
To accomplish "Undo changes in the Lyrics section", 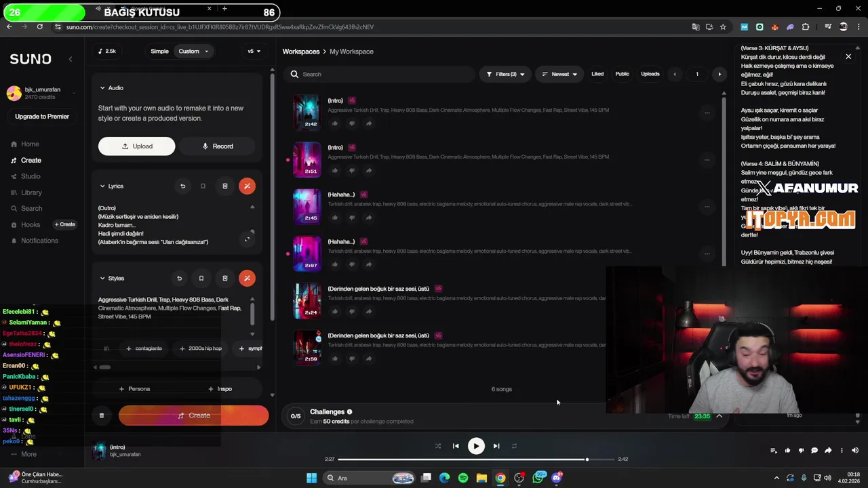I will (x=182, y=186).
